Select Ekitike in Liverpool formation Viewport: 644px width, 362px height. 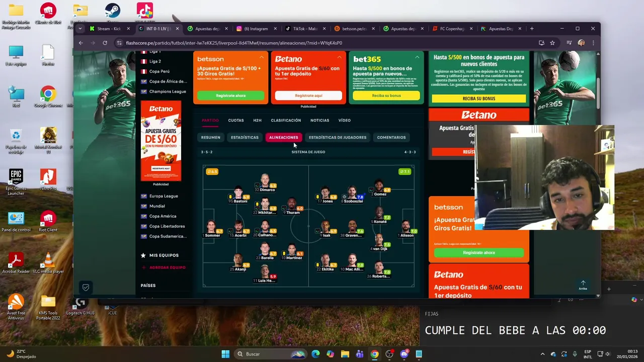326,263
